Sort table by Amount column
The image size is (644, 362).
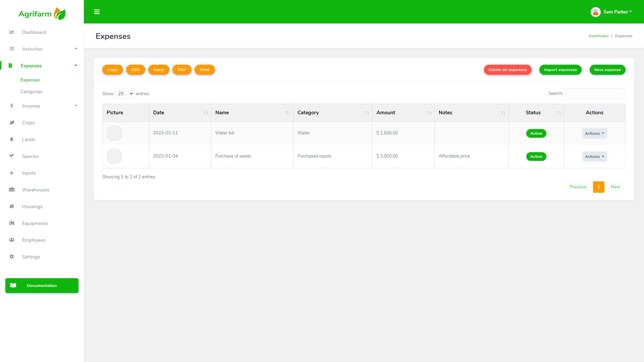click(x=403, y=113)
